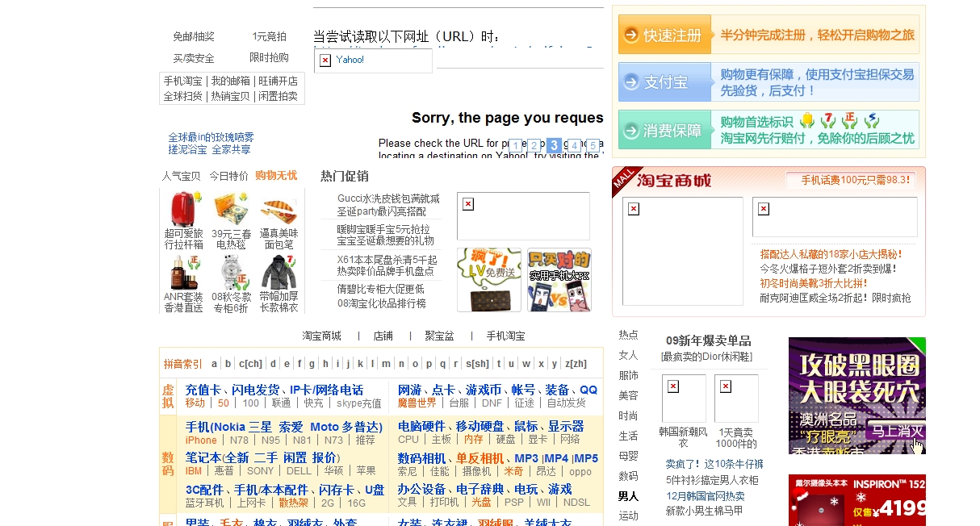Go to slide 1 in the pager
980x526 pixels.
515,146
